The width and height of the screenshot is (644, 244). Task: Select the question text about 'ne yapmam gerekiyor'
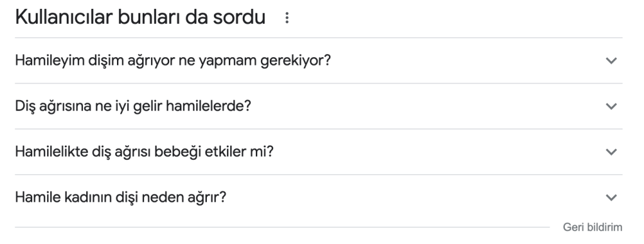(173, 61)
